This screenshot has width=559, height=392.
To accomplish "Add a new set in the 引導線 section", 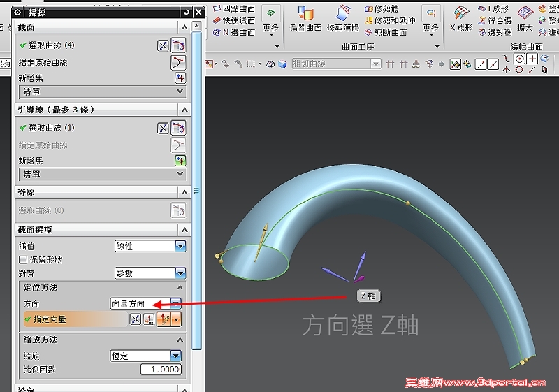I will point(180,161).
